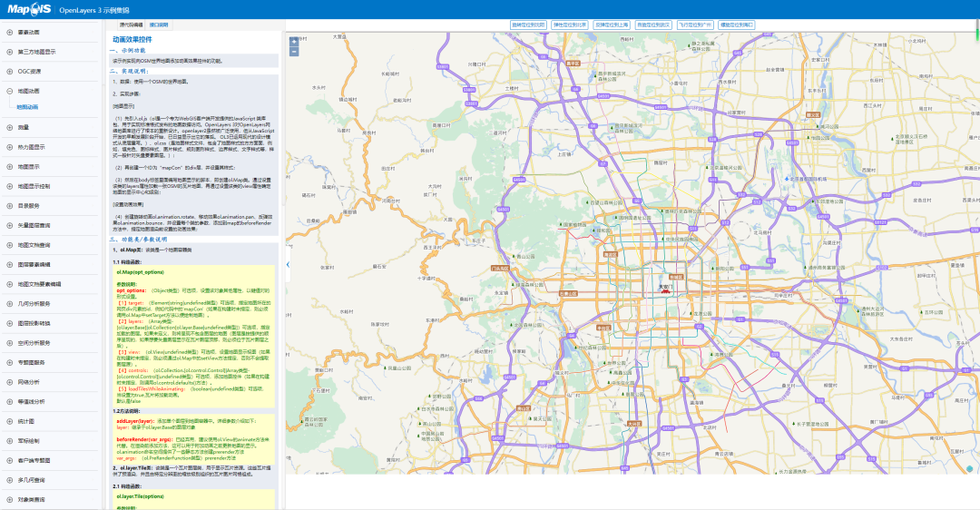Expand the 网络分析 node

(x=9, y=382)
